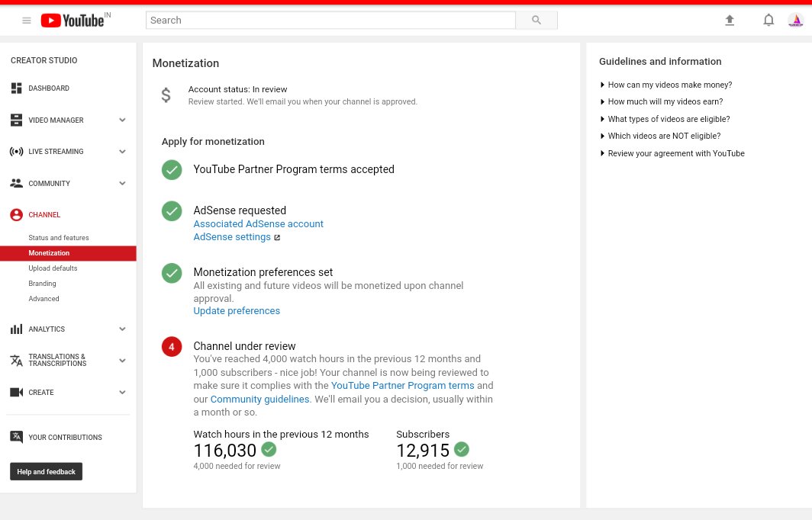Click the Video Manager icon
Viewport: 812px width, 520px height.
coord(17,120)
